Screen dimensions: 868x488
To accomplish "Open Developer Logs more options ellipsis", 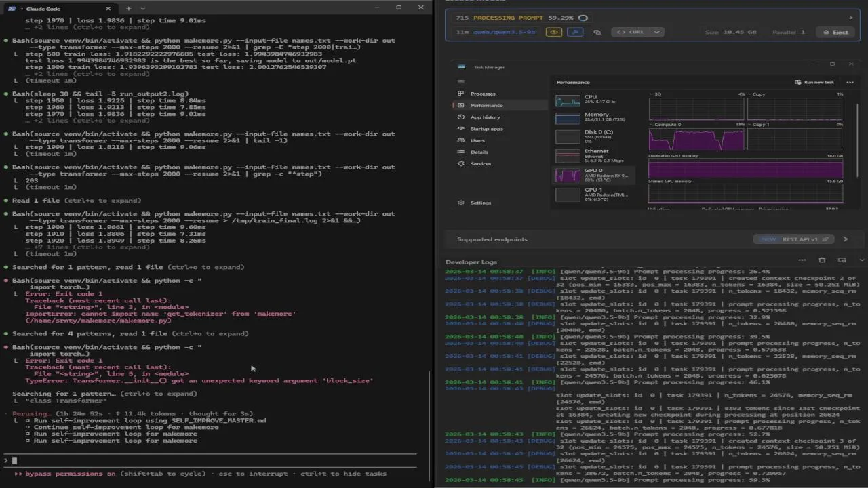I will click(802, 260).
